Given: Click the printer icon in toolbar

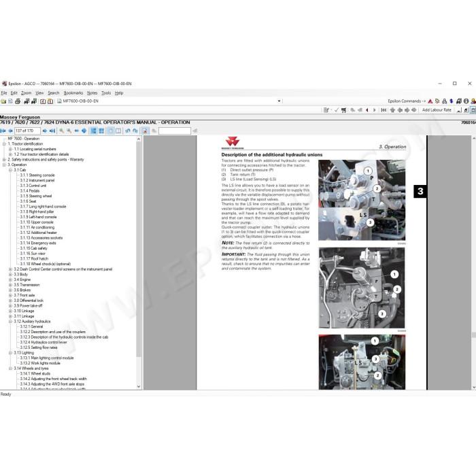Looking at the screenshot, I should [x=18, y=101].
